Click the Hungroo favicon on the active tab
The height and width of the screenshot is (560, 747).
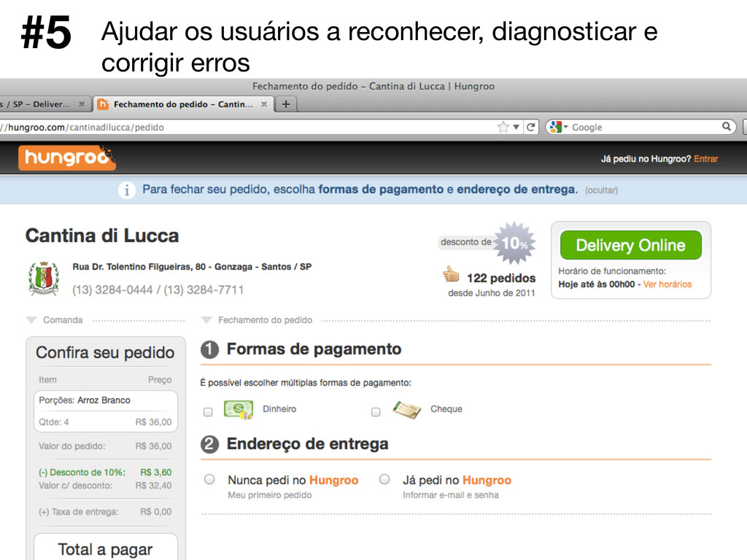click(103, 104)
